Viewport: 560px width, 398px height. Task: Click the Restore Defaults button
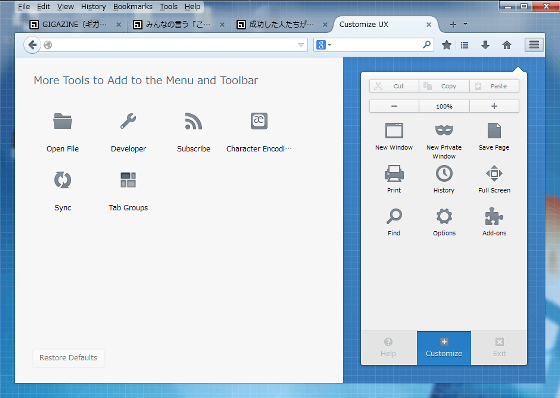68,358
